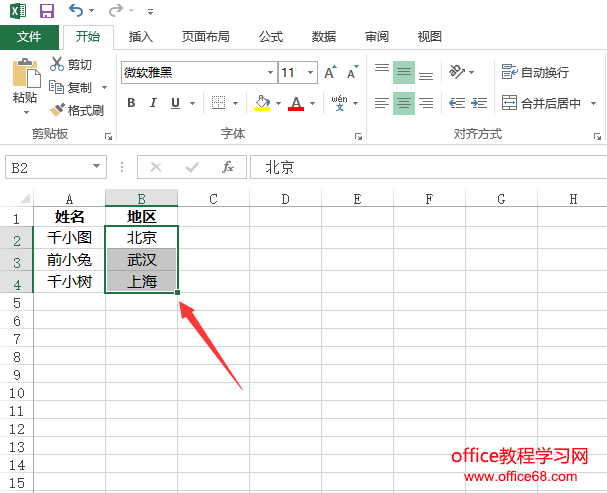Toggle Underline formatting
This screenshot has height=493, width=607.
coord(175,103)
